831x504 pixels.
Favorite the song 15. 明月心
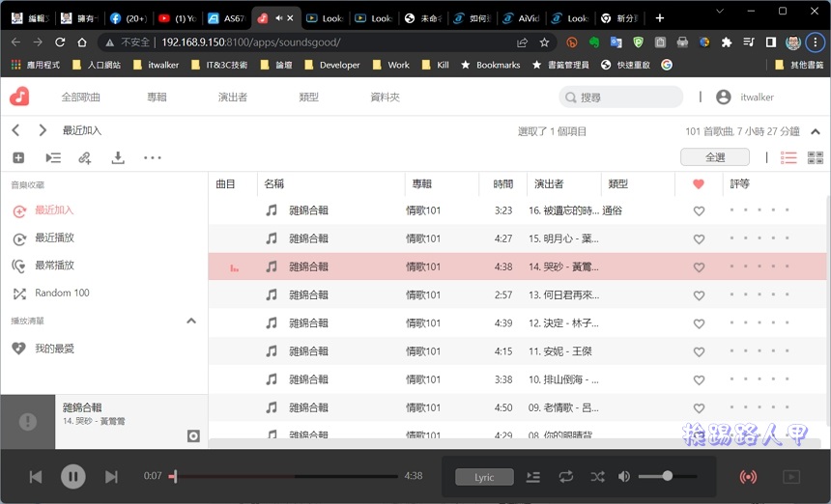(699, 238)
